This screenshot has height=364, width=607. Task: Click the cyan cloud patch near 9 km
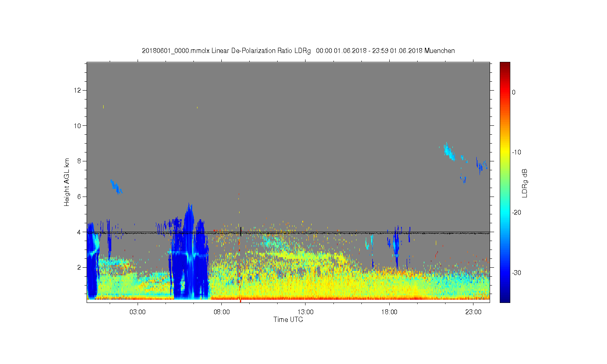click(x=449, y=152)
